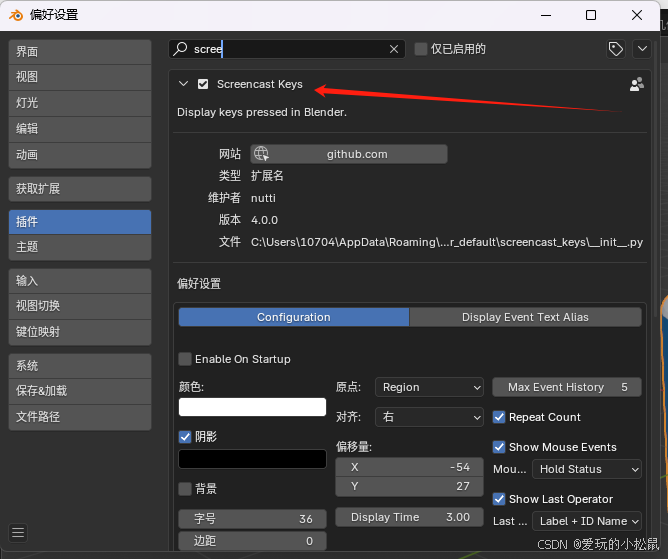Screen dimensions: 668x559
Task: Uncheck the 阴影 shadow checkbox
Action: pyautogui.click(x=185, y=437)
